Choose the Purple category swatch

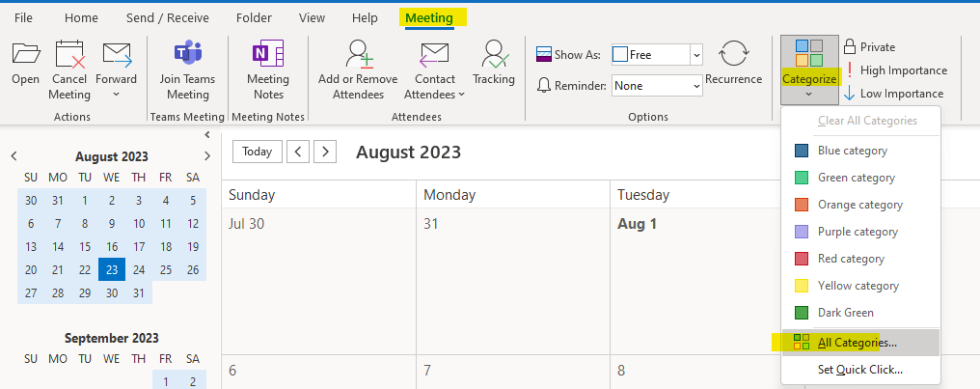(x=802, y=232)
